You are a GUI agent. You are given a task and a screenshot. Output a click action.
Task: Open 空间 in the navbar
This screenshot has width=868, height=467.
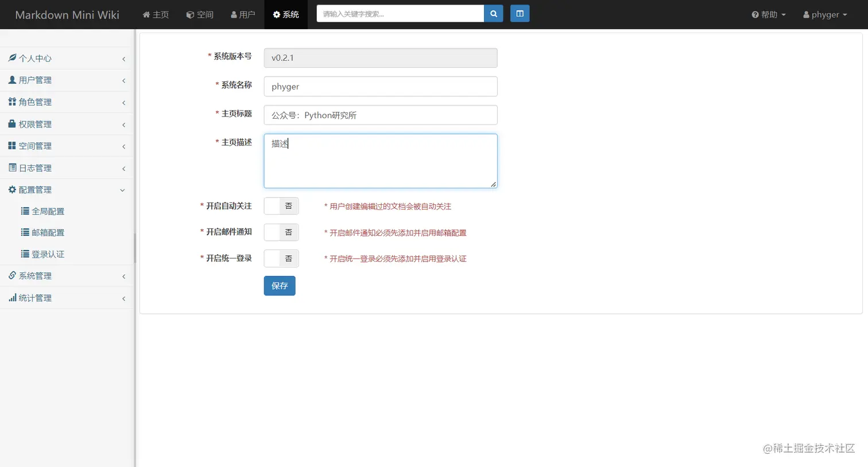tap(200, 14)
